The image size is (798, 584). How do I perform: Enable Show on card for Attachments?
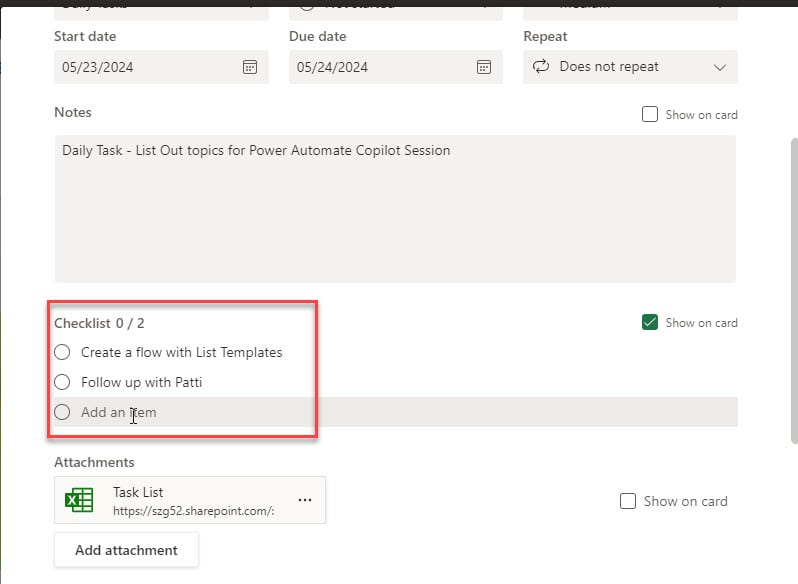click(628, 501)
